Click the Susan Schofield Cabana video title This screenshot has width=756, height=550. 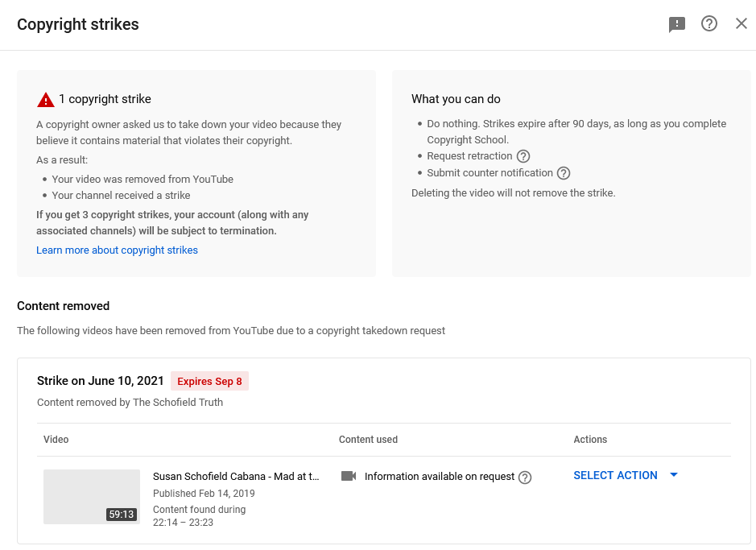tap(236, 476)
